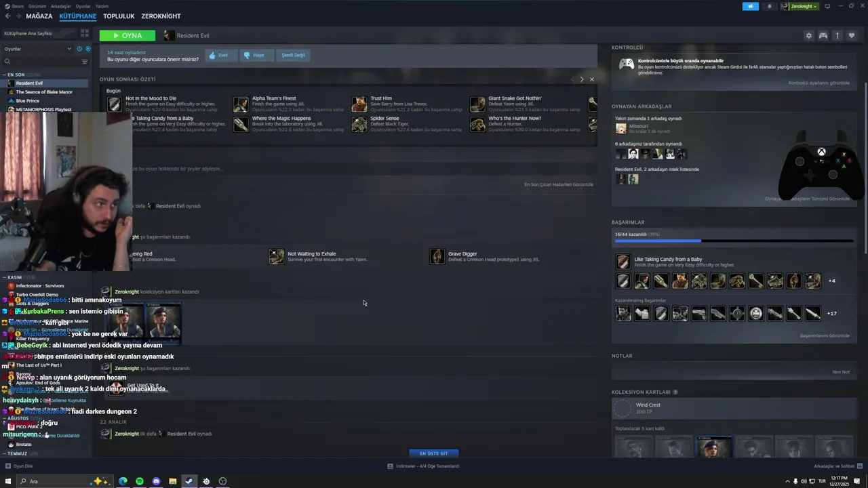
Task: Open Spider Sense achievement icon
Action: click(x=359, y=124)
